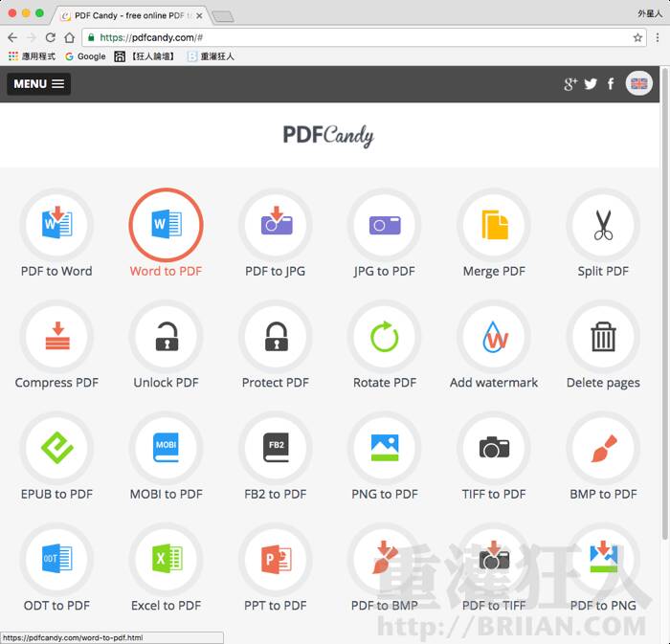Open the PDF to Word converter icon
This screenshot has height=644, width=670.
tap(56, 225)
